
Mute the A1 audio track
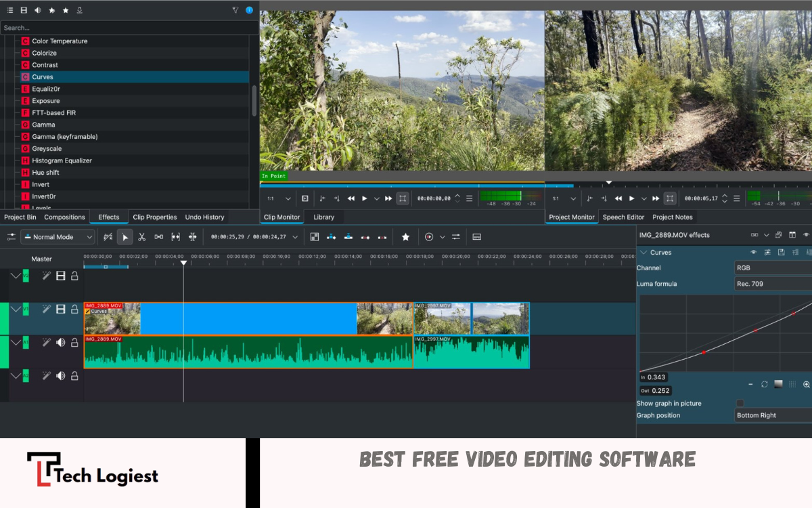pos(61,343)
